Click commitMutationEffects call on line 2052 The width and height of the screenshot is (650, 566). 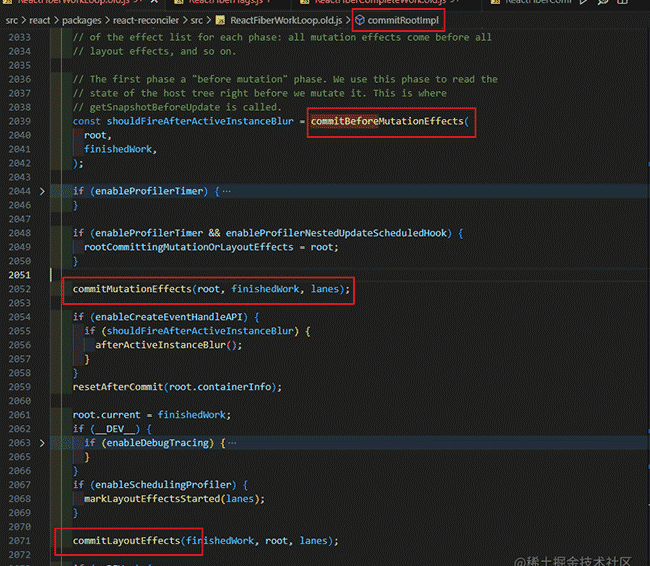pos(132,289)
